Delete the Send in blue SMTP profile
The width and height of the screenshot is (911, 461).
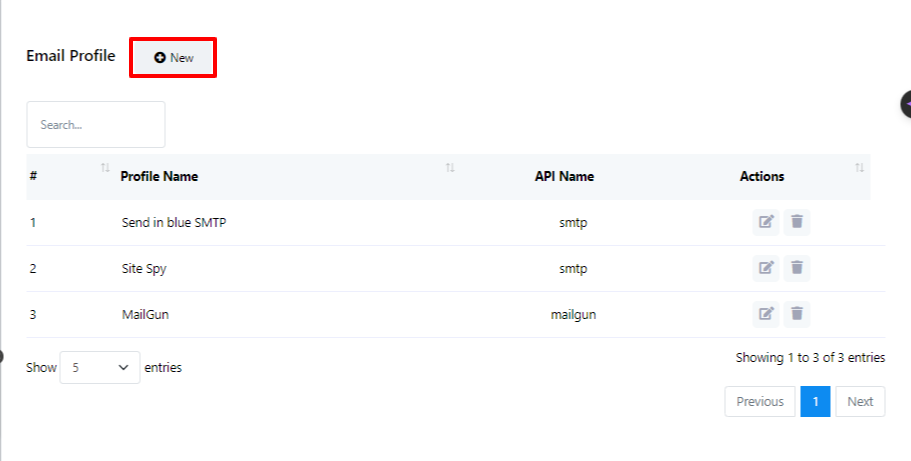pos(797,222)
